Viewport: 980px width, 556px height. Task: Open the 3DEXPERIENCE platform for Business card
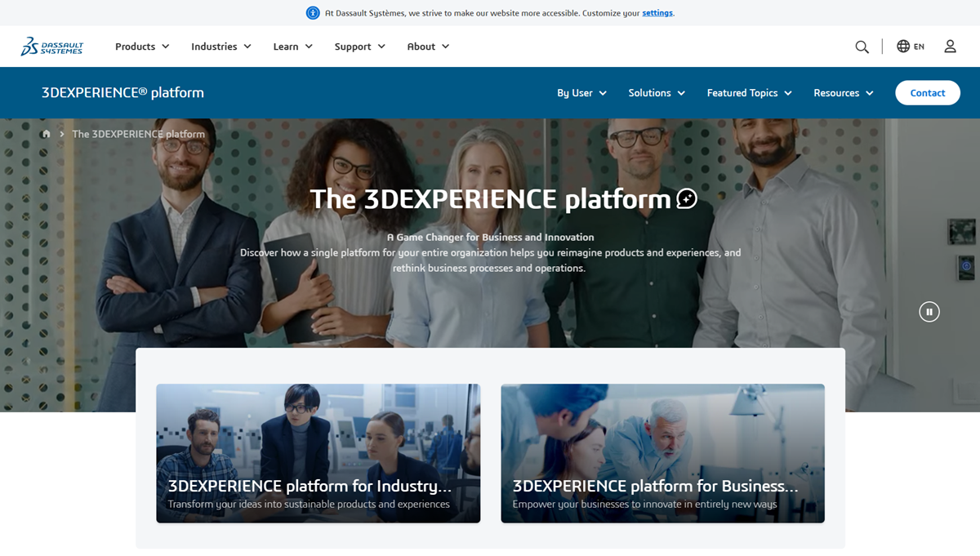[x=662, y=453]
